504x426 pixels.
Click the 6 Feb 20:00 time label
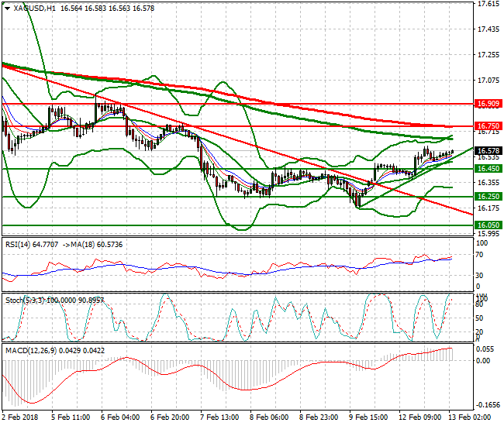point(170,417)
